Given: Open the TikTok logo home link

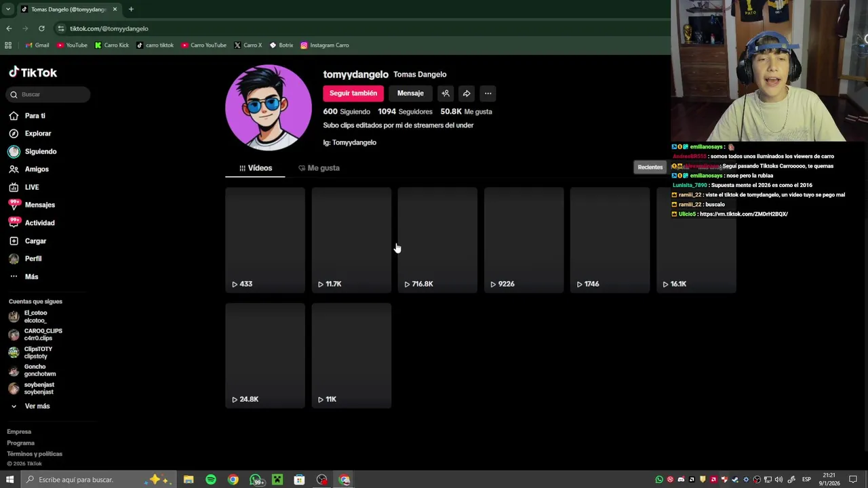Looking at the screenshot, I should (33, 73).
